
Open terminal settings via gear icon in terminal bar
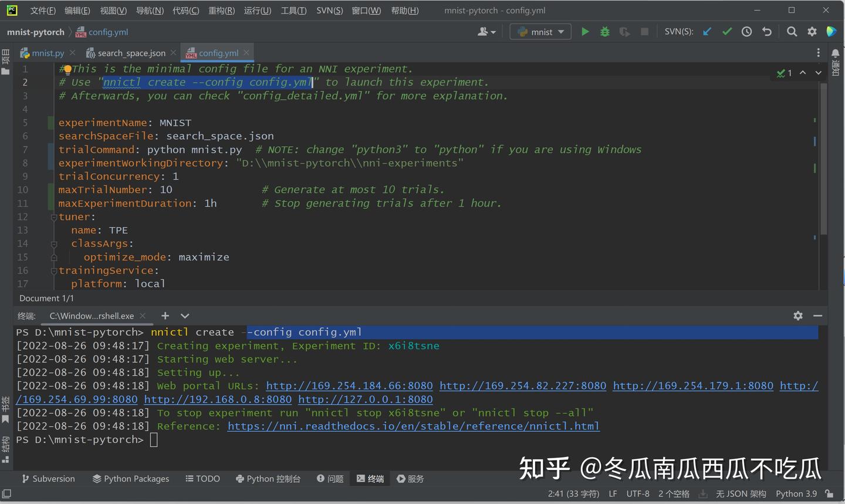click(x=798, y=316)
